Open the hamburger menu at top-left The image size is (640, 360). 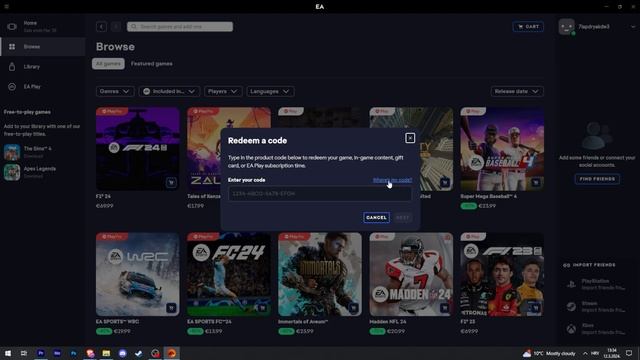coord(7,7)
